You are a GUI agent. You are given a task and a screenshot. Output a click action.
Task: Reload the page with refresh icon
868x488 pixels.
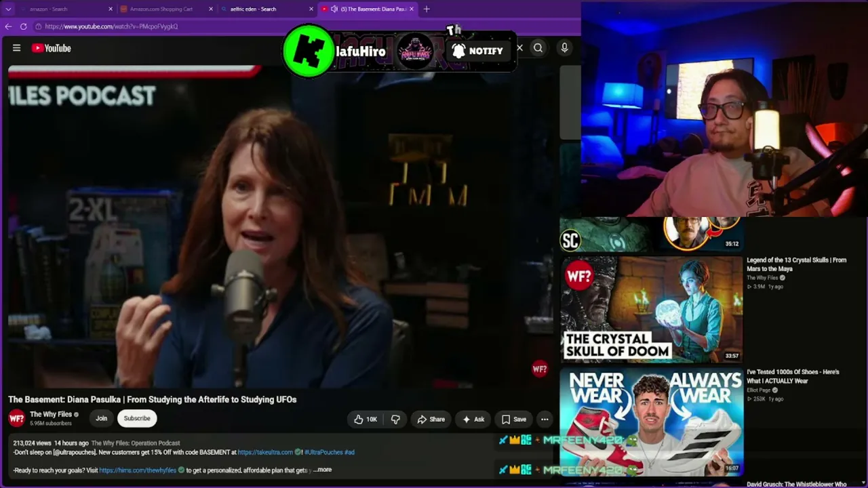(23, 26)
